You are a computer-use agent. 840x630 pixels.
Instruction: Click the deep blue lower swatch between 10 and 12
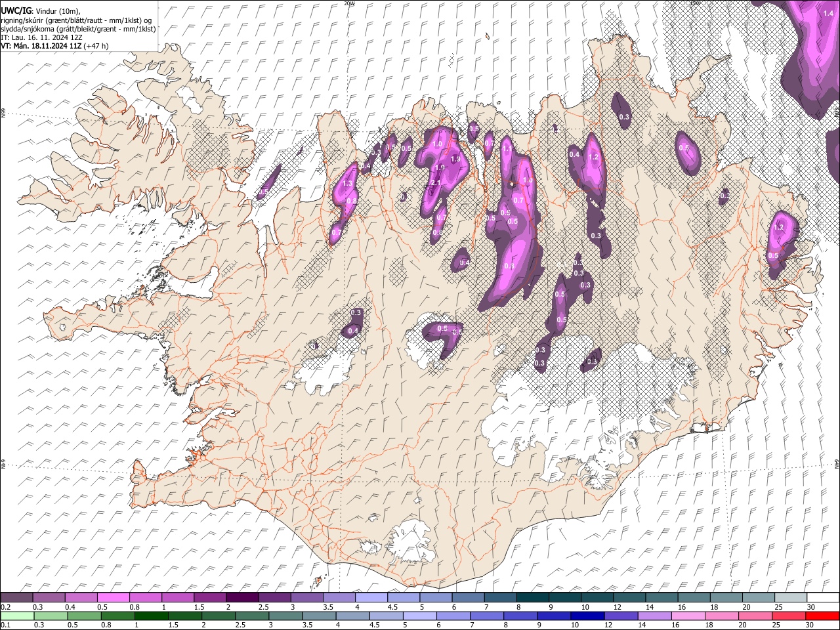click(587, 616)
